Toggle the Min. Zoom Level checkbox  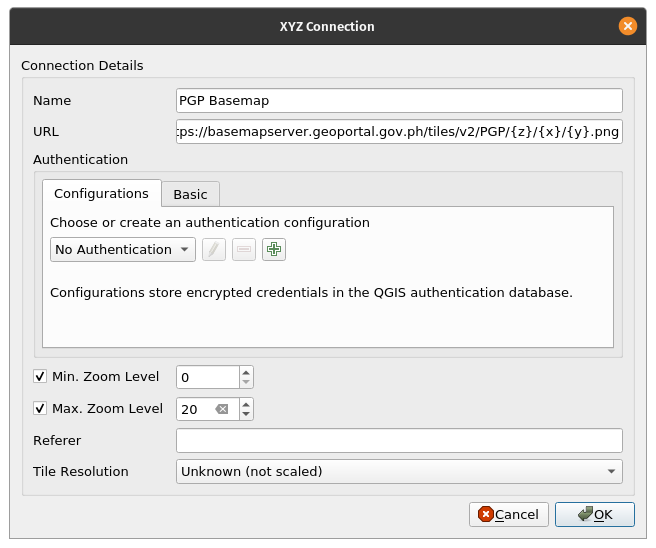coord(40,376)
